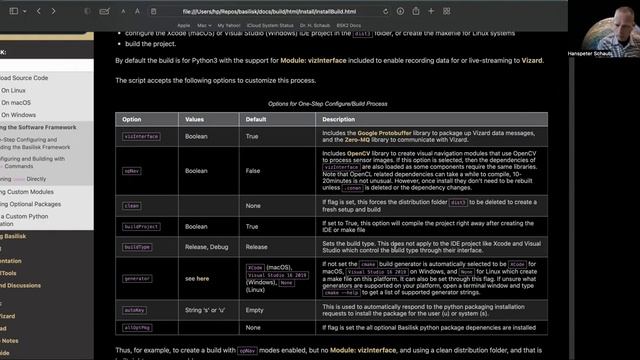Open the Dr. H. Schaub bookmark
The image size is (640, 360).
315,25
